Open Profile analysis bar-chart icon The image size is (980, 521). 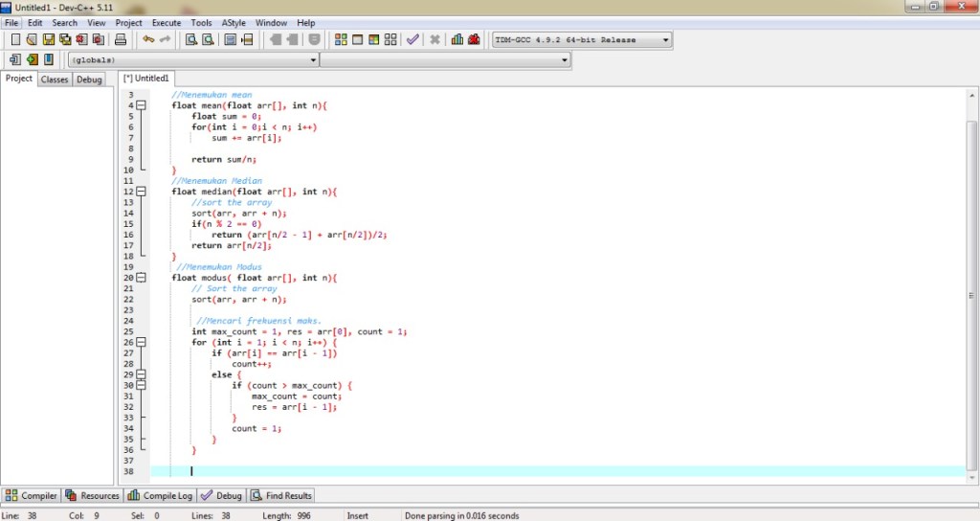pos(457,40)
